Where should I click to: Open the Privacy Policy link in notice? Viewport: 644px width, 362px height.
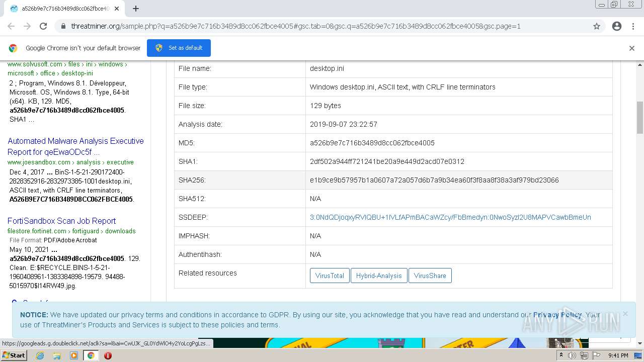pyautogui.click(x=557, y=315)
